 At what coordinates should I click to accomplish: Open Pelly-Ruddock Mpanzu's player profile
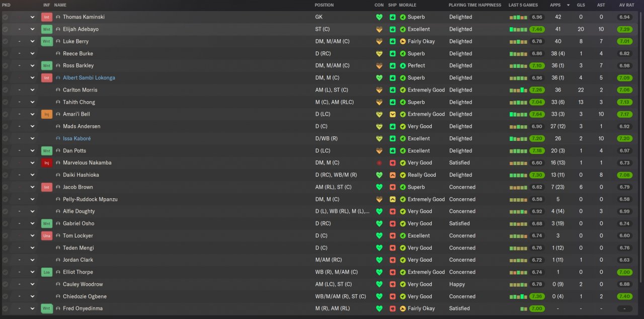tap(90, 199)
